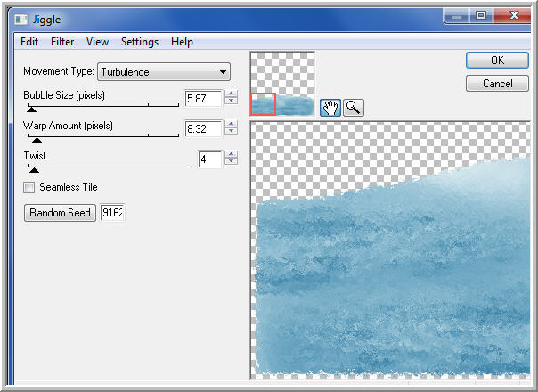Click the large blue texture preview

coord(390,250)
